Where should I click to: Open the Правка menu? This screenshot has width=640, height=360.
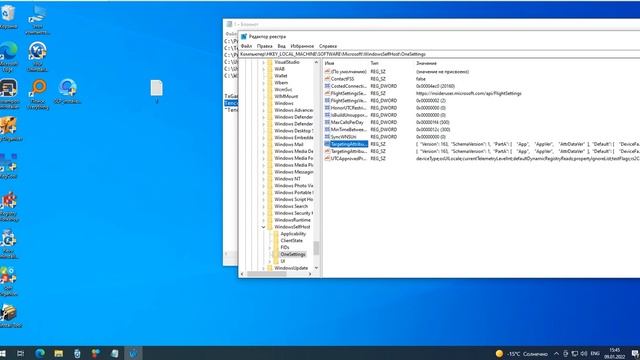point(264,46)
